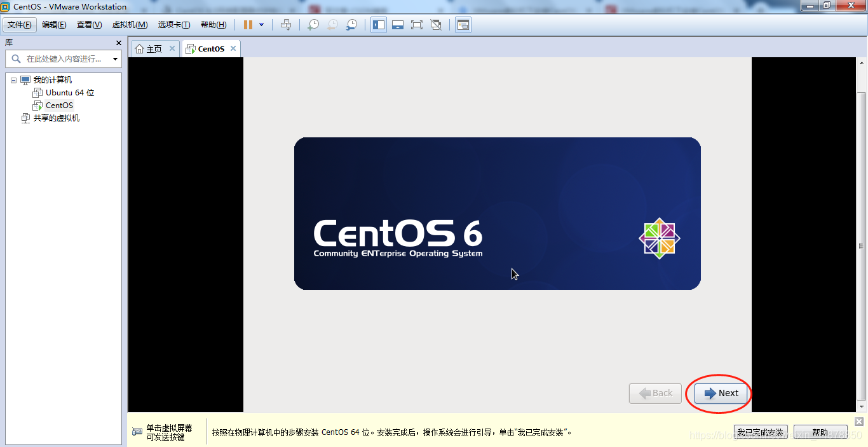Open the 文件(F) menu
Viewport: 868px width, 447px height.
pos(20,25)
